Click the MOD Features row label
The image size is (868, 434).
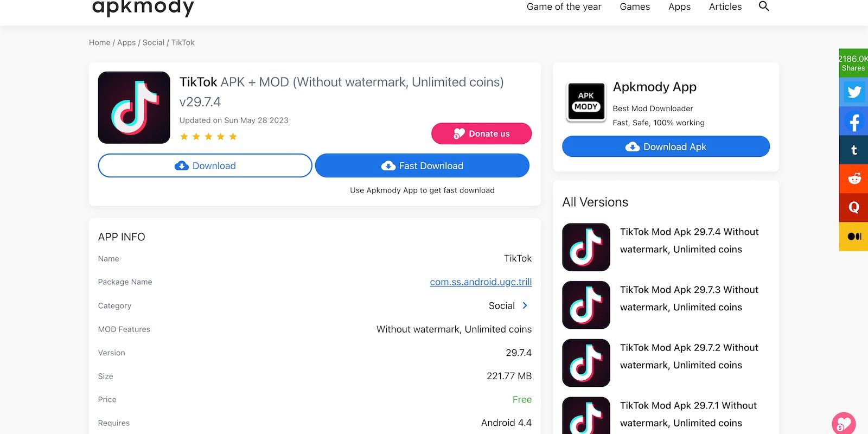tap(124, 329)
